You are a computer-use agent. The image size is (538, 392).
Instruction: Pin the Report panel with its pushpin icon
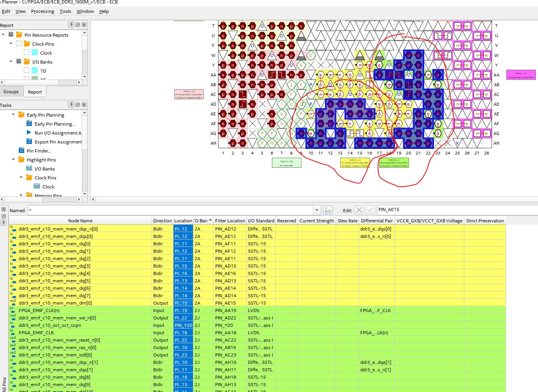[x=71, y=25]
